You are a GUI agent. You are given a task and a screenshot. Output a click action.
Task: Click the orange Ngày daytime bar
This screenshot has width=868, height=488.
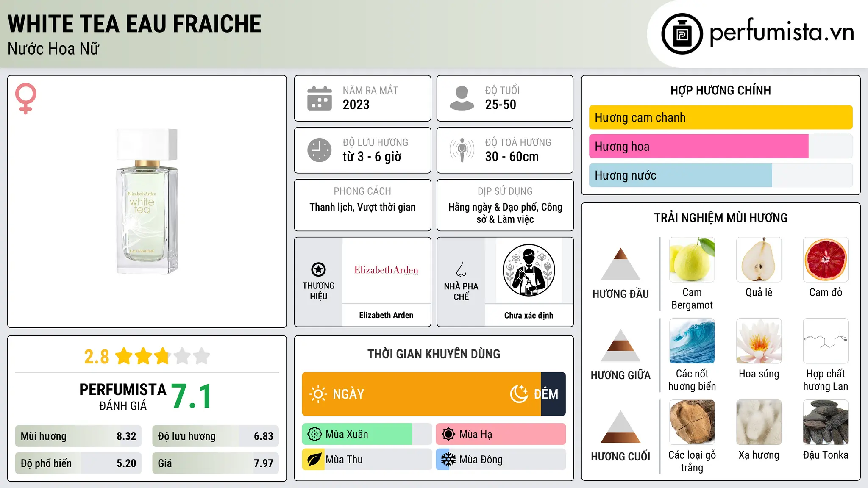(x=421, y=394)
